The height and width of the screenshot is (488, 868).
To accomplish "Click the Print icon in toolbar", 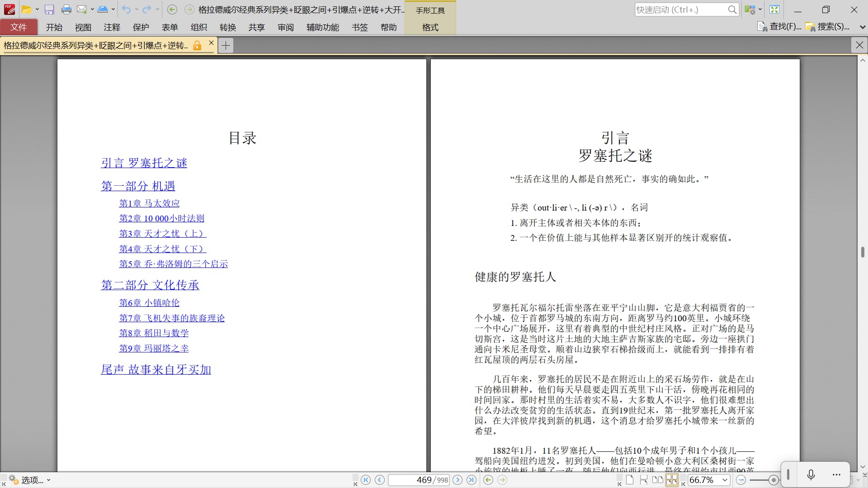I will [66, 9].
